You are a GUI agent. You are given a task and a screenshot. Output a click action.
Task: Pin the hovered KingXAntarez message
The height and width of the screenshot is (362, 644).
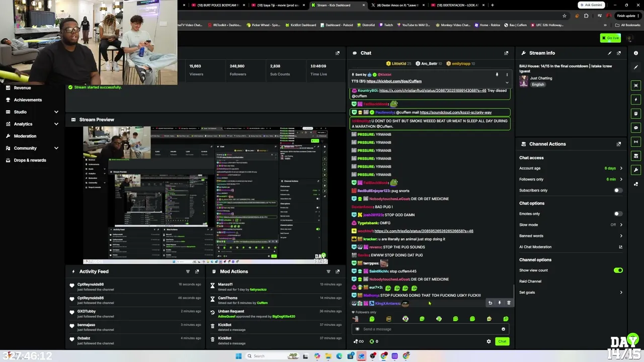[500, 303]
